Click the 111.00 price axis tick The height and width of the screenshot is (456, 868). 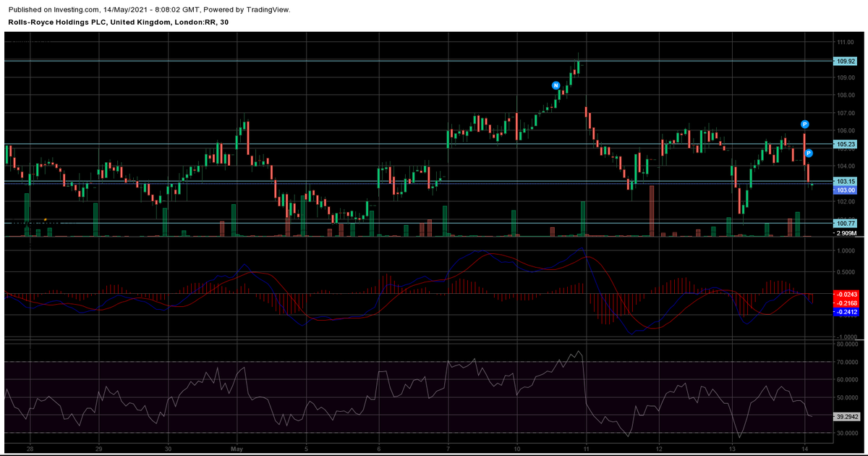(846, 43)
